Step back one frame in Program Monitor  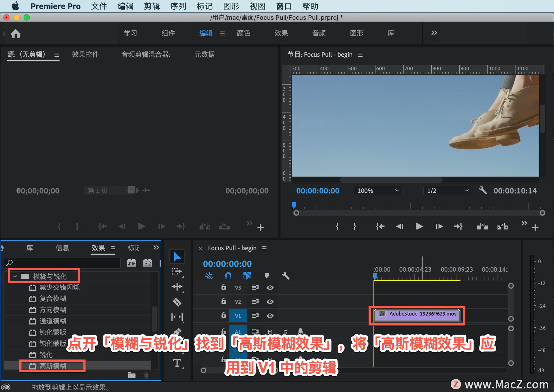[x=400, y=226]
